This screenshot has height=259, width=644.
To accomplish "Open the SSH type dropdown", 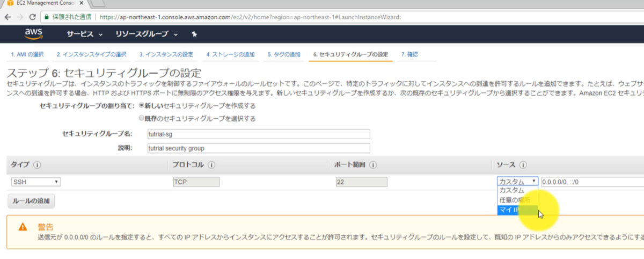I will click(x=35, y=182).
